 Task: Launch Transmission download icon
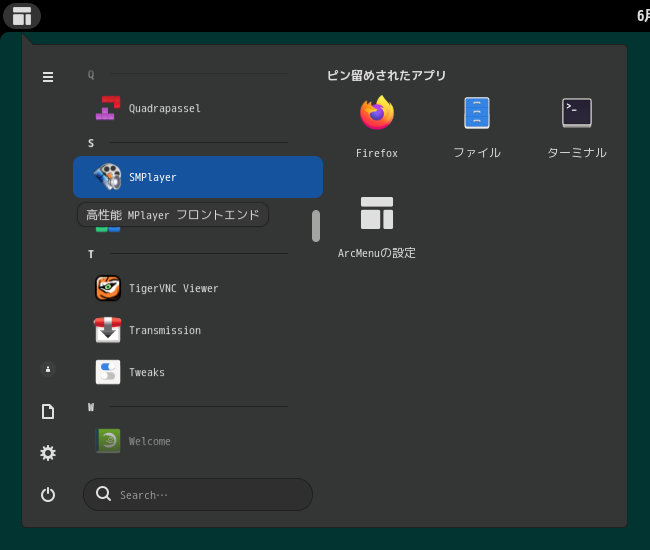[x=108, y=330]
